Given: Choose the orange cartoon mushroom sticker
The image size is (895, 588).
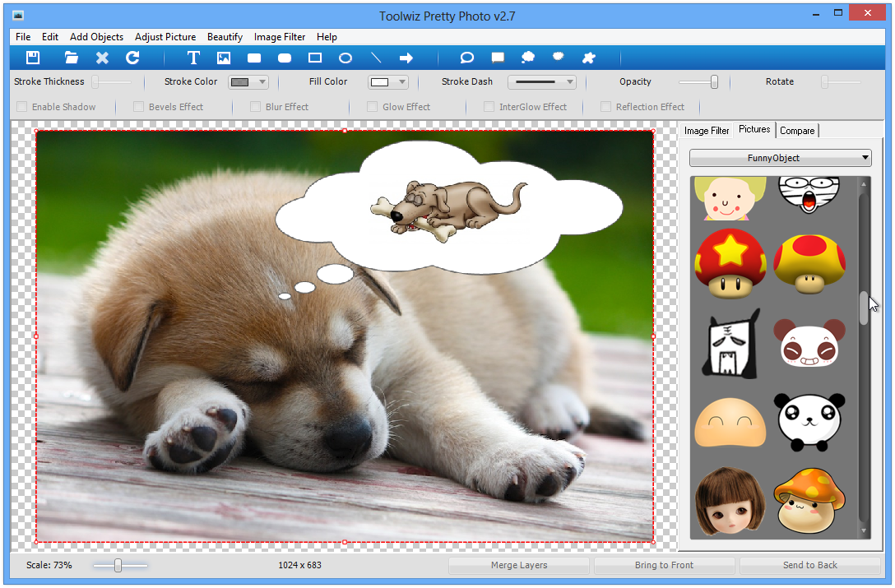Looking at the screenshot, I should click(x=809, y=501).
